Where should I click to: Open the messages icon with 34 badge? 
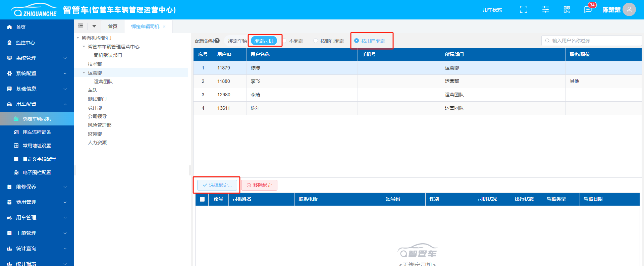click(588, 10)
